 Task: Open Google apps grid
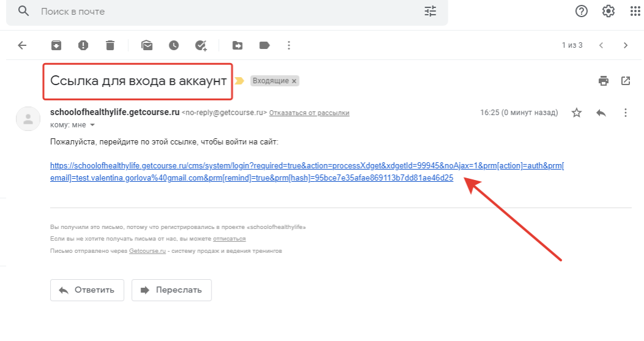pos(635,11)
